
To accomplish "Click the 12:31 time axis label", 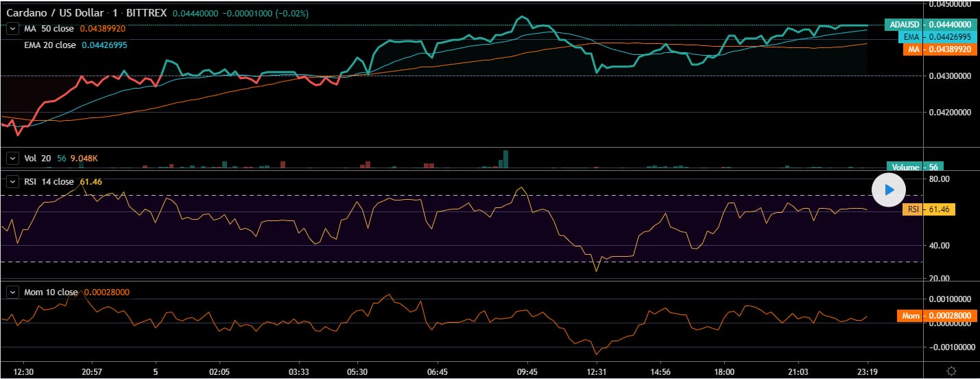I will [597, 371].
